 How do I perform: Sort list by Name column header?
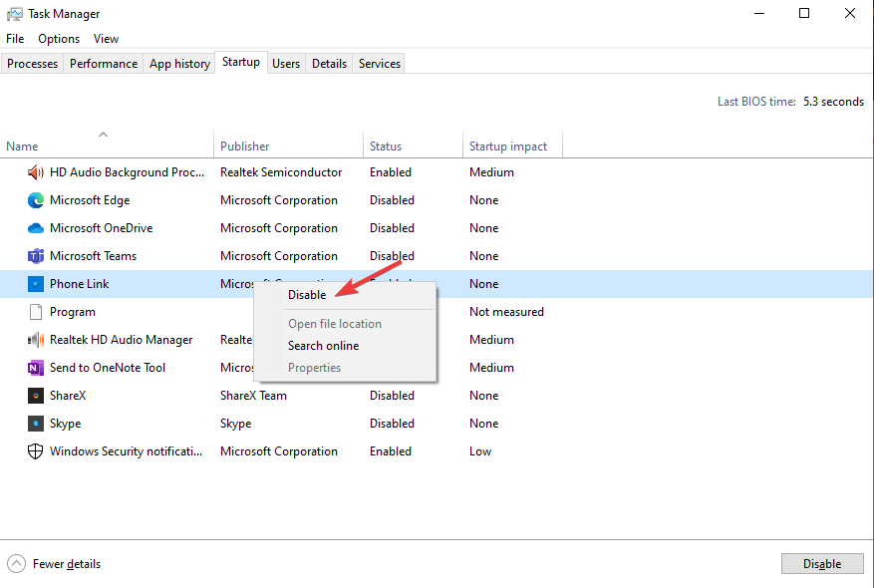coord(22,147)
